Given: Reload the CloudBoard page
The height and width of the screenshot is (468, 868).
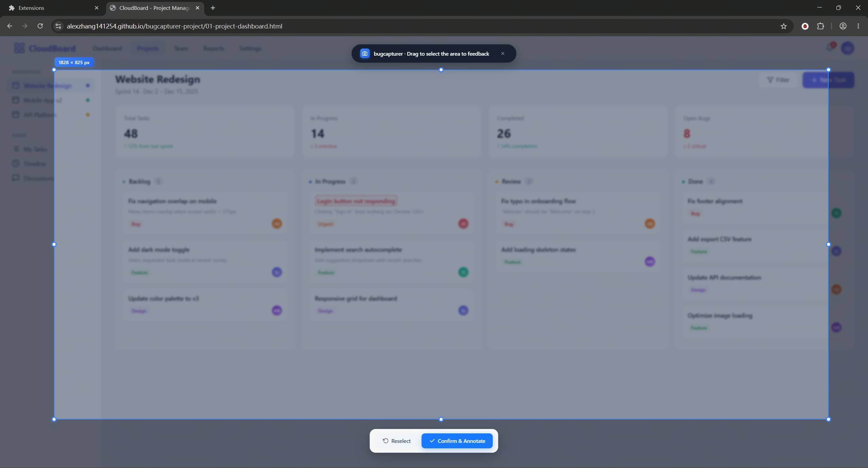Looking at the screenshot, I should (x=40, y=26).
